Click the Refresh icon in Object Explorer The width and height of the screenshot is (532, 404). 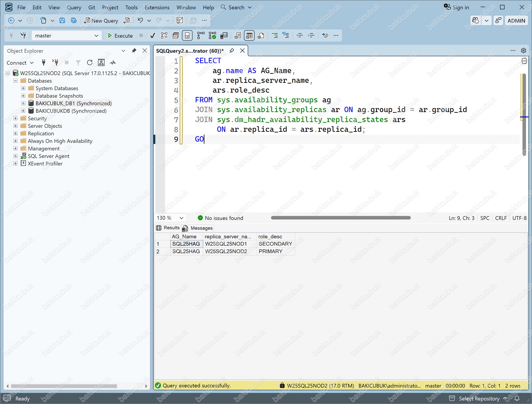(90, 63)
